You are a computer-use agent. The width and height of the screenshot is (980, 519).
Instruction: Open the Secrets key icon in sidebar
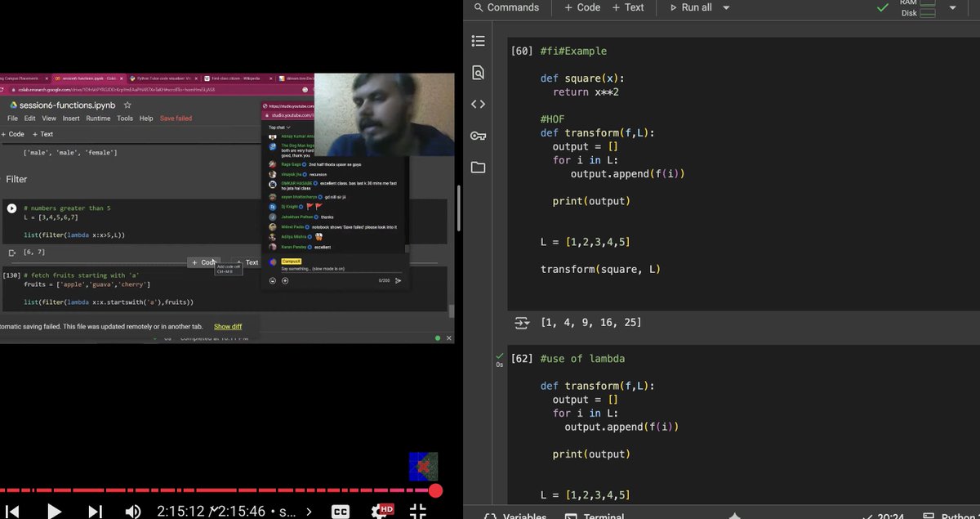(x=479, y=136)
